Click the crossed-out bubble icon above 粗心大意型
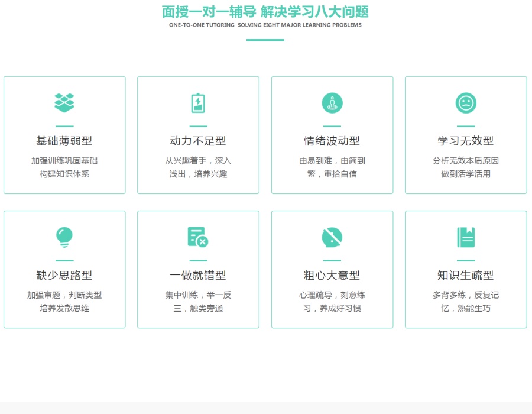 [x=332, y=237]
